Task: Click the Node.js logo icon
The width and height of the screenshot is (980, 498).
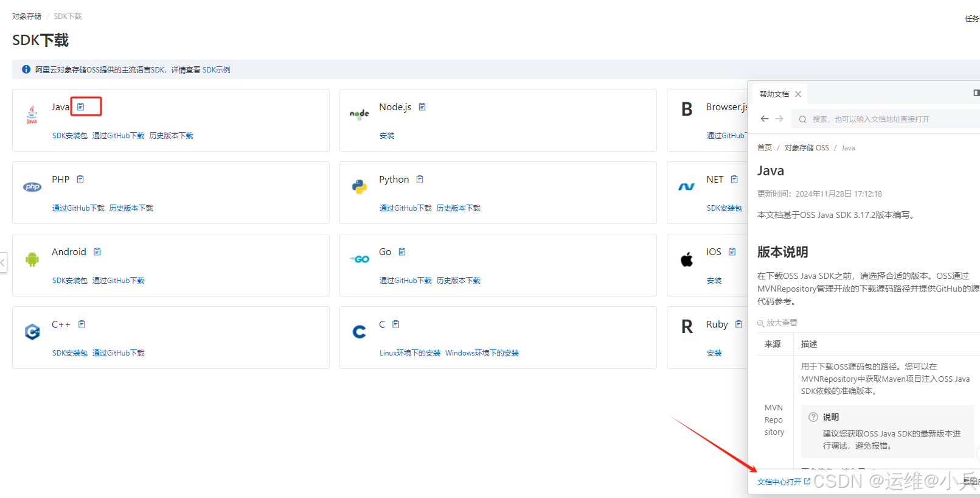Action: pyautogui.click(x=360, y=114)
